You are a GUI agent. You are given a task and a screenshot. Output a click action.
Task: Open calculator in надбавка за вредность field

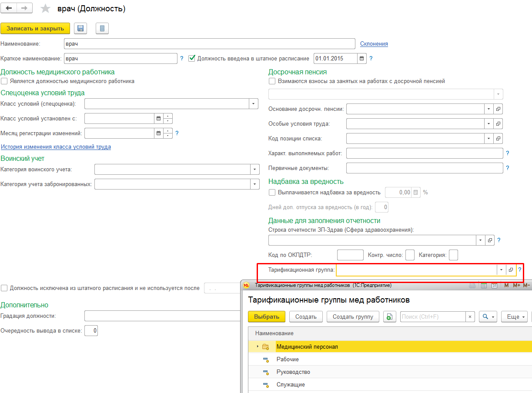click(416, 193)
